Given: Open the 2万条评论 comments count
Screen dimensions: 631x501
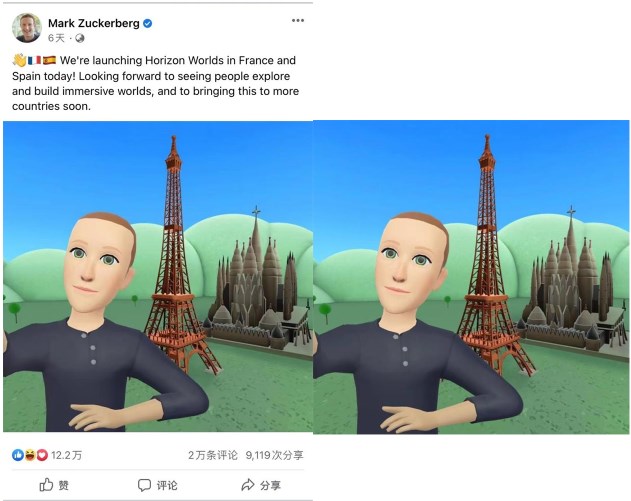Looking at the screenshot, I should [x=213, y=455].
